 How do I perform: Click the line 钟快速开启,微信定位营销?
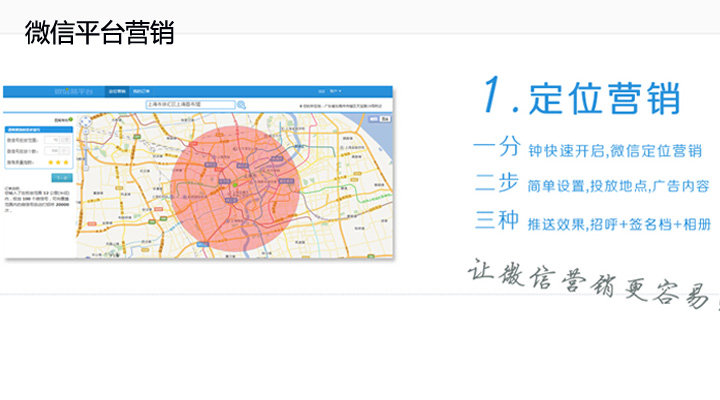[615, 151]
